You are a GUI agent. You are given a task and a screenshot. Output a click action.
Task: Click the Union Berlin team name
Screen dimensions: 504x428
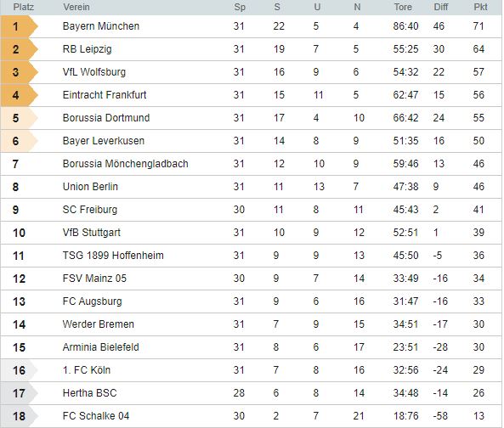pos(90,187)
